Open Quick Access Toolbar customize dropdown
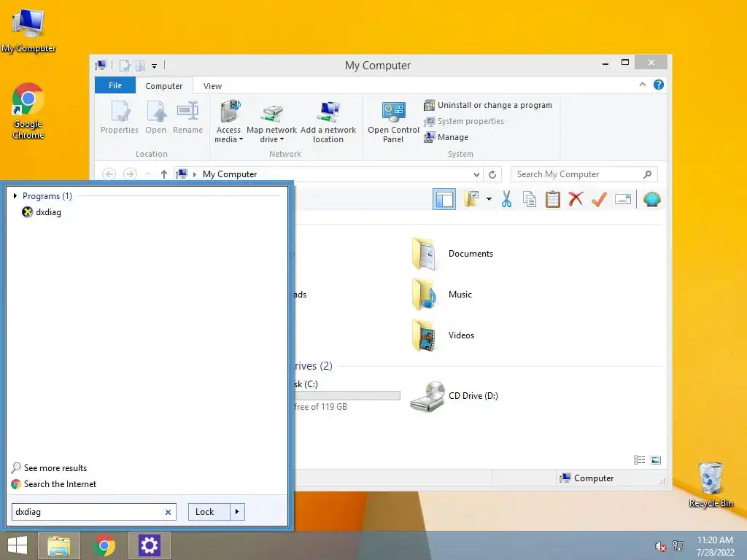The height and width of the screenshot is (560, 747). click(x=155, y=66)
